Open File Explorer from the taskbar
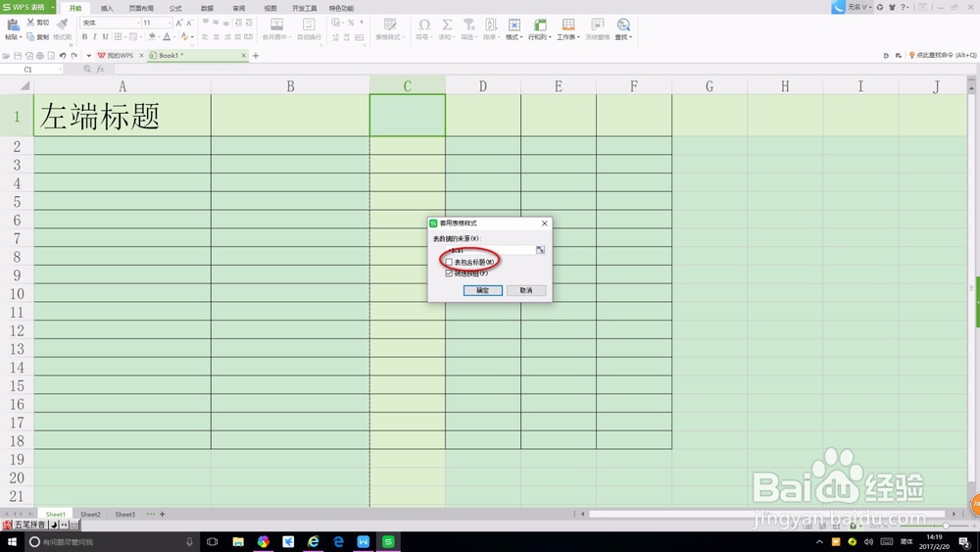Screen dimensions: 980x552 pyautogui.click(x=238, y=542)
